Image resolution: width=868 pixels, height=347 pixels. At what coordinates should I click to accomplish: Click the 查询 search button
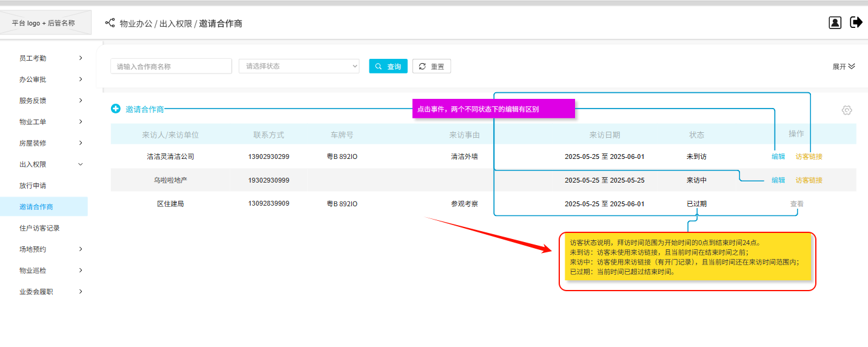[x=388, y=66]
